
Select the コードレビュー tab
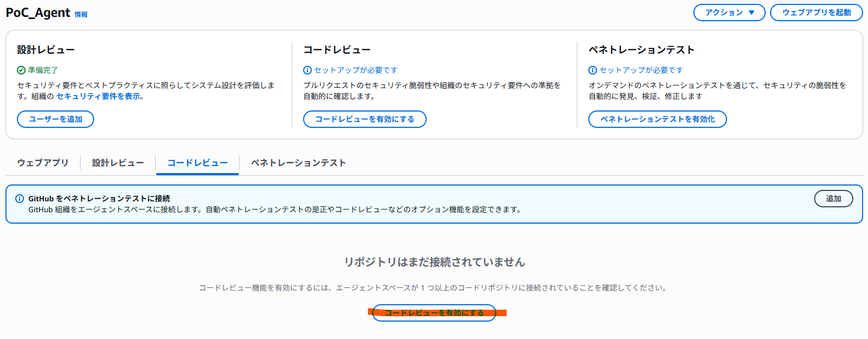[197, 162]
